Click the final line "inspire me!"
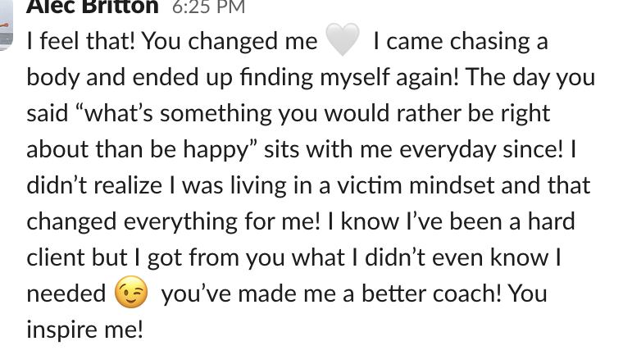The height and width of the screenshot is (364, 623). (84, 330)
